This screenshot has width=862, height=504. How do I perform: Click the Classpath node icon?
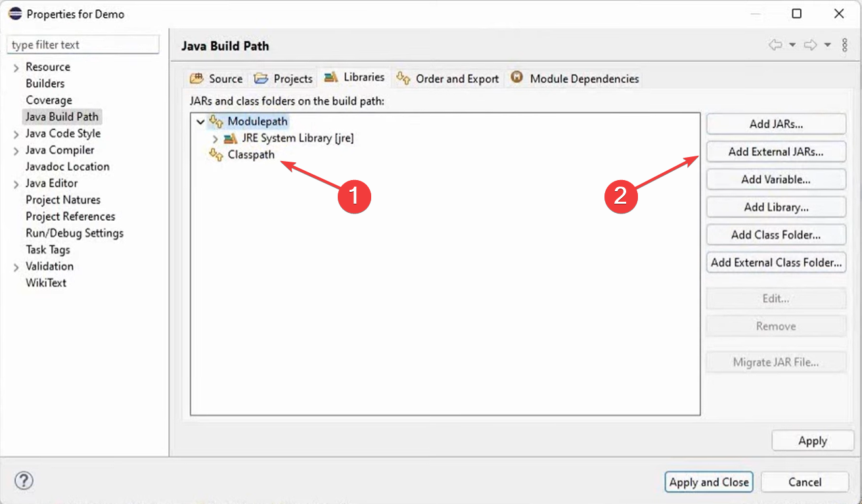pyautogui.click(x=216, y=155)
